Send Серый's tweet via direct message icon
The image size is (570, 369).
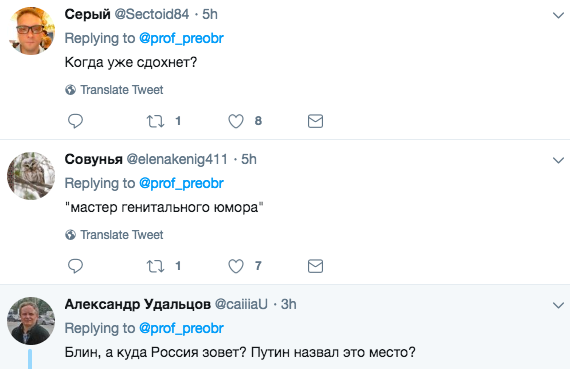315,121
